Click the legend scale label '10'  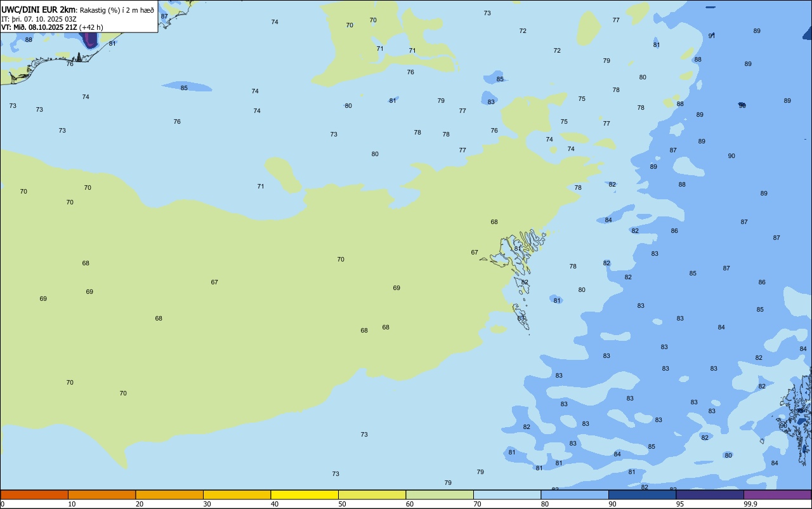tap(72, 504)
